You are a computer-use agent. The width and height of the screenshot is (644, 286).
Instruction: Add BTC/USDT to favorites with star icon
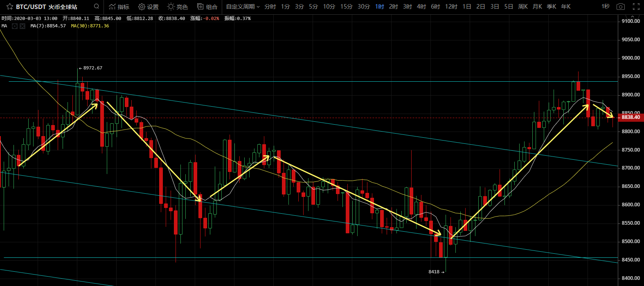point(9,7)
